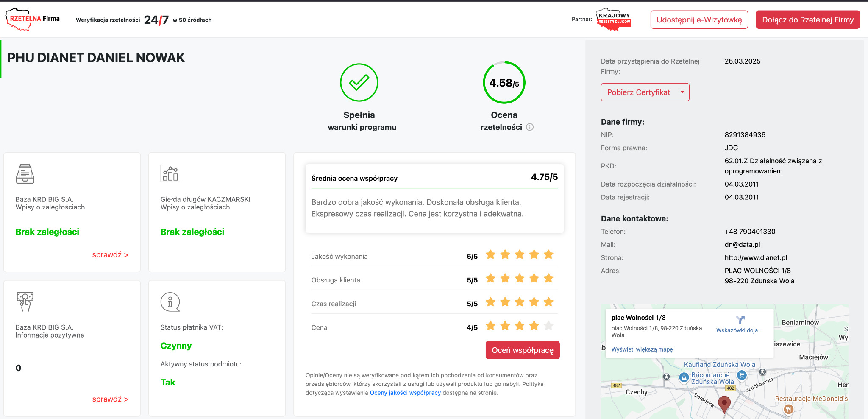The image size is (868, 419).
Task: Click the KRD BIG zaległości documents icon
Action: 25,174
